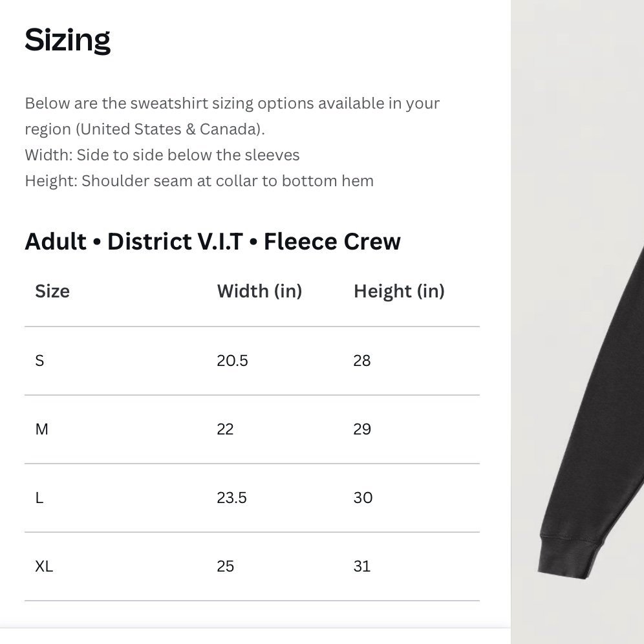This screenshot has height=644, width=644.
Task: Click the L size row label
Action: coord(39,498)
